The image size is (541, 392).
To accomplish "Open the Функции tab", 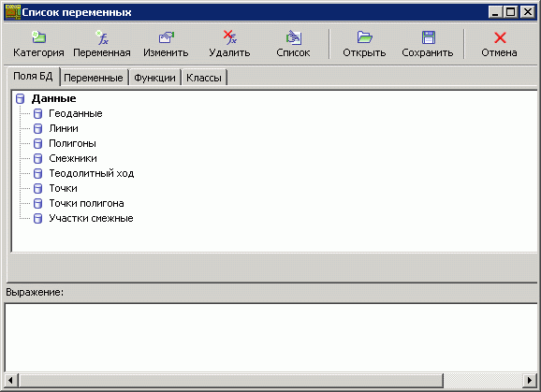I will [x=154, y=78].
